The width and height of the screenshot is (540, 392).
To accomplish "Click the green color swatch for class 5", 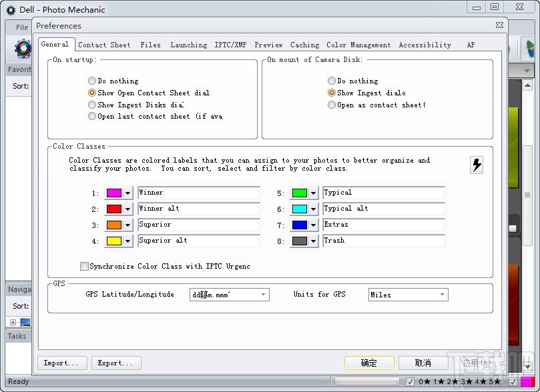I will [x=299, y=193].
